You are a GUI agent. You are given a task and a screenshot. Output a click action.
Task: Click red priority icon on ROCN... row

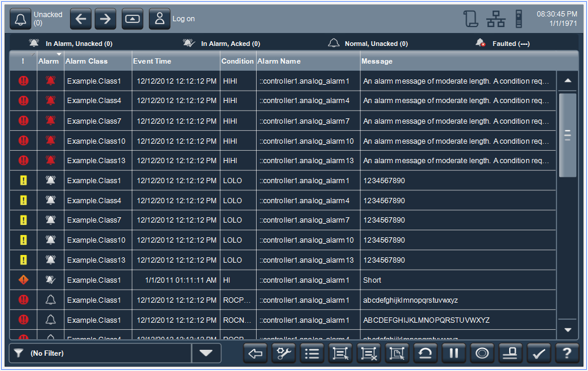point(24,320)
